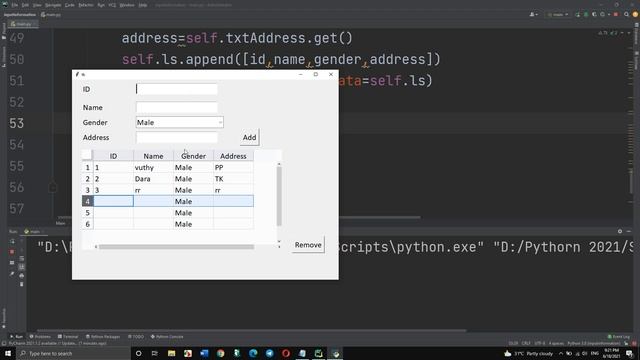
Task: Click the user account icon in PyCharm toolbar
Action: point(533,14)
